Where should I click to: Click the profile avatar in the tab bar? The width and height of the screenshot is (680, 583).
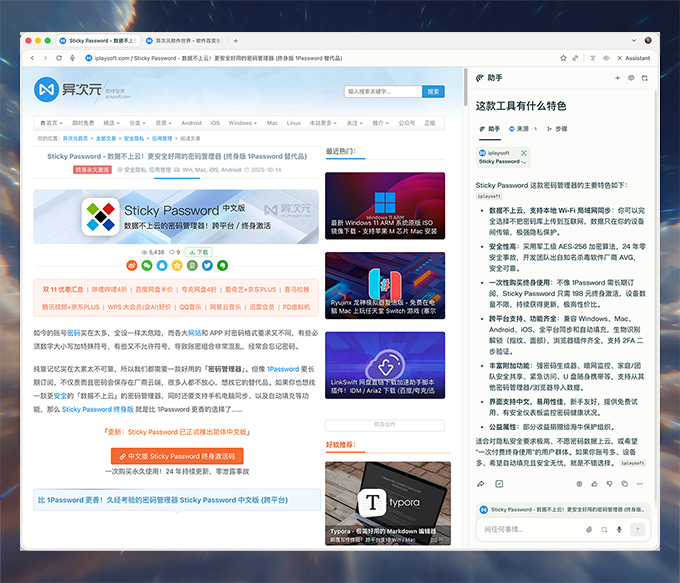pyautogui.click(x=648, y=40)
